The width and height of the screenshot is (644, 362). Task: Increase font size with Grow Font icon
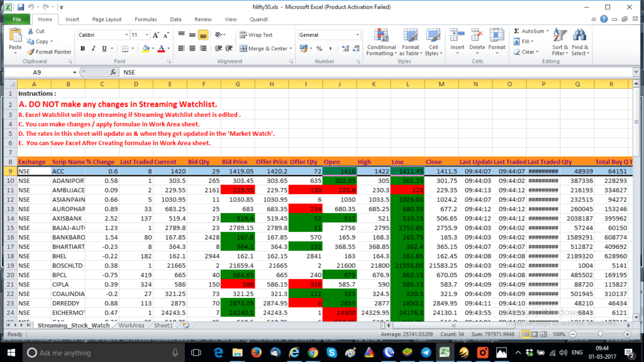(x=156, y=35)
